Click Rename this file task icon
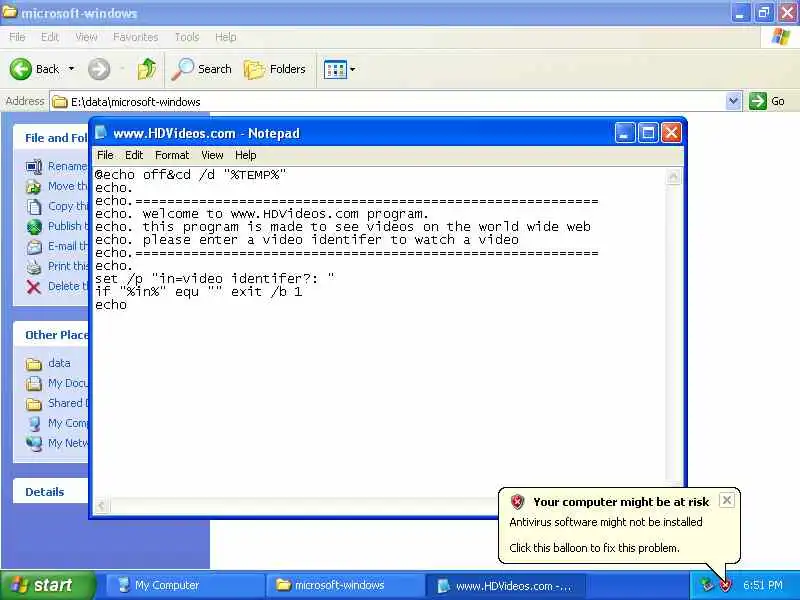 pos(34,166)
